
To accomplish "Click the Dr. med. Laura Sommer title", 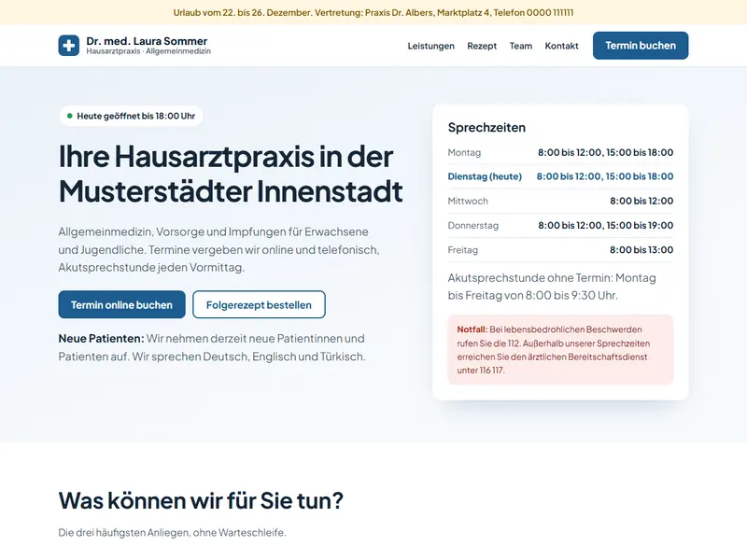I will click(147, 41).
